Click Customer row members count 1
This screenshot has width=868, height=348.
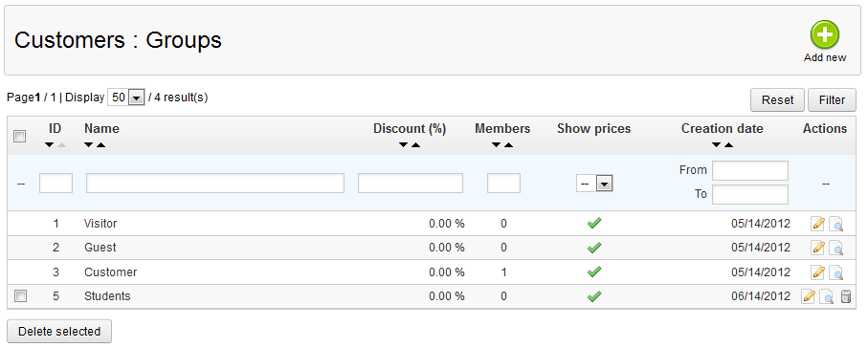pos(503,272)
